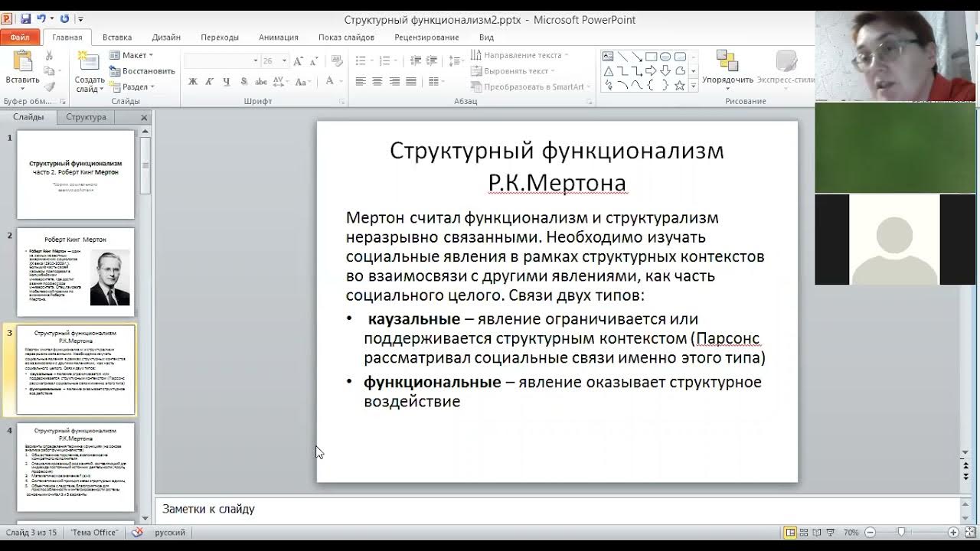Image resolution: width=980 pixels, height=551 pixels.
Task: Click into Заметки к слайду notes field
Action: [557, 509]
